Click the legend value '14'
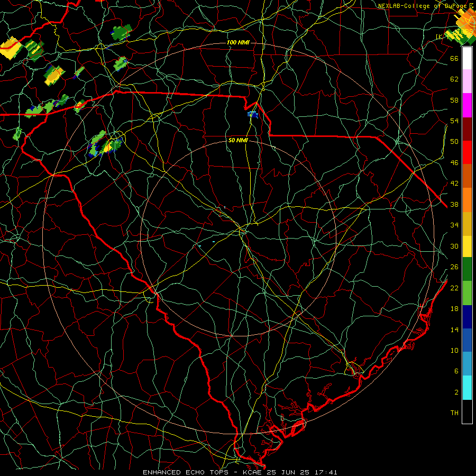 (x=454, y=329)
